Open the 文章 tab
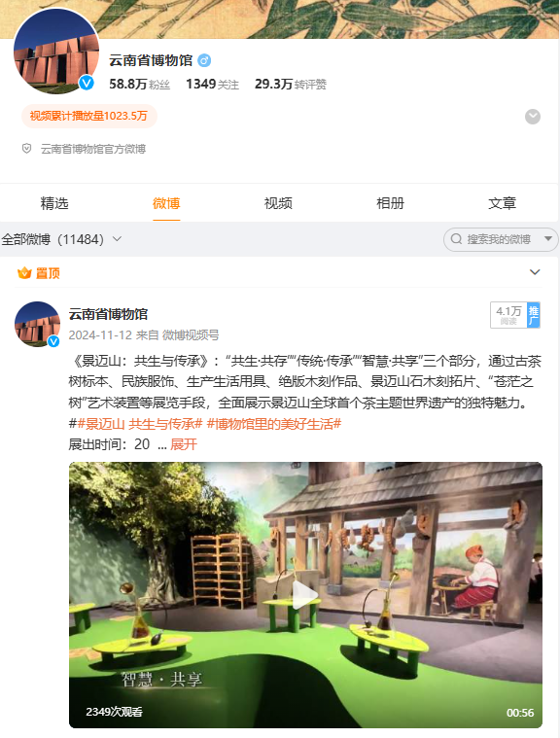Image resolution: width=560 pixels, height=738 pixels. pos(502,203)
